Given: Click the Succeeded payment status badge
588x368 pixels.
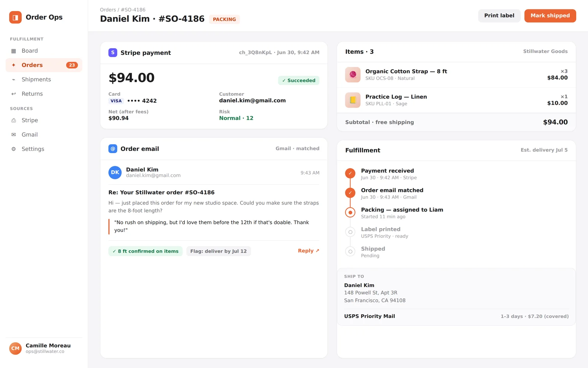Looking at the screenshot, I should 299,81.
